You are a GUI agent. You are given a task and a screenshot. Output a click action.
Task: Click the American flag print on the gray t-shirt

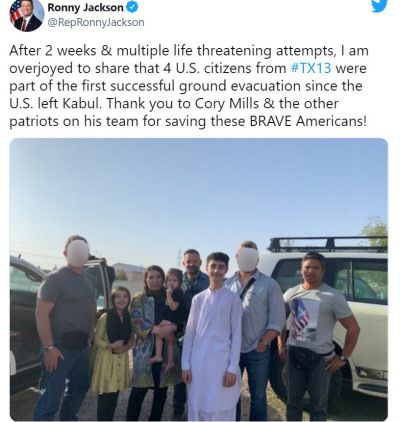tap(299, 320)
